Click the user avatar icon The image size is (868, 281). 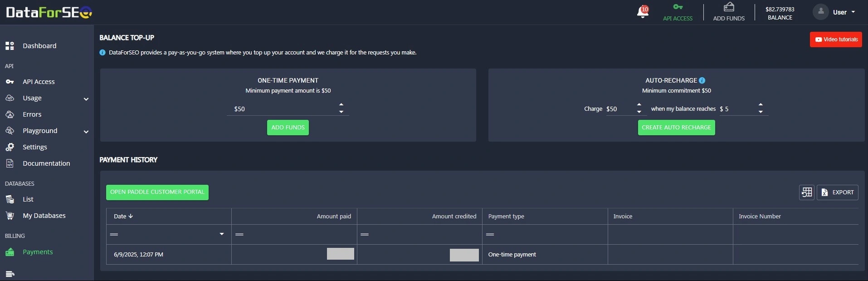point(821,12)
